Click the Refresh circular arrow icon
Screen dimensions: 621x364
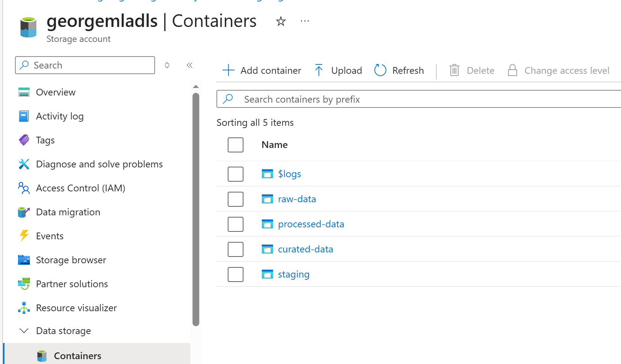click(x=380, y=70)
